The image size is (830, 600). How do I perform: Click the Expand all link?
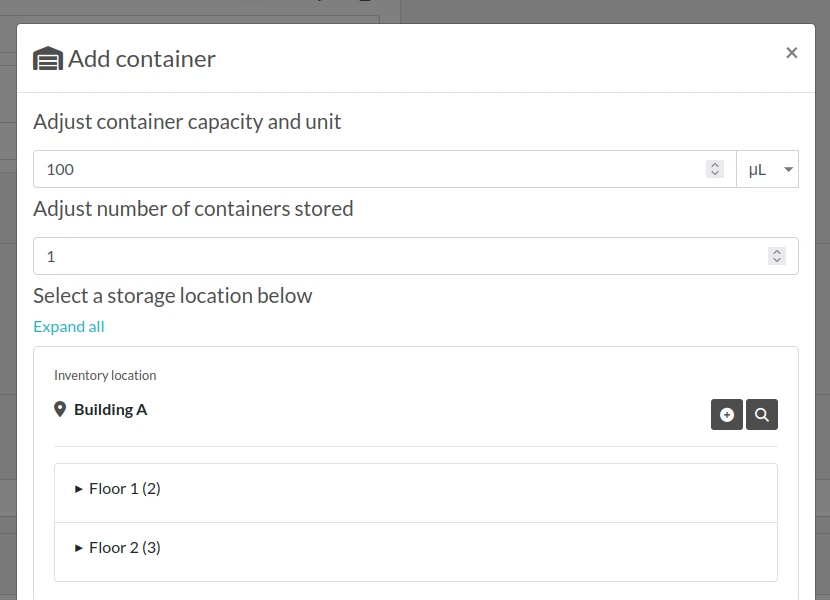coord(69,327)
